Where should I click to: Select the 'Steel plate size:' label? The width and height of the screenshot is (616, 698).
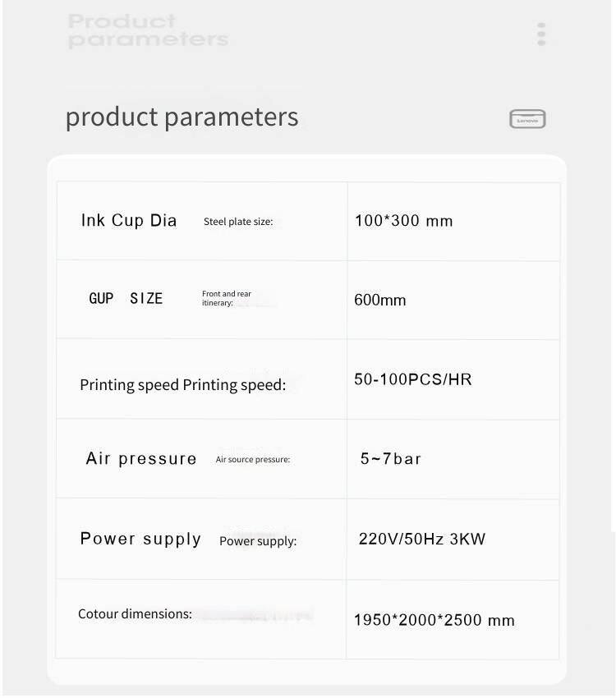(x=238, y=222)
